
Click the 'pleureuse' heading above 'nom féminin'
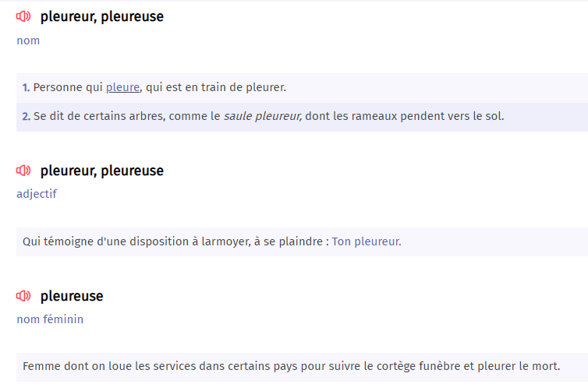click(72, 296)
